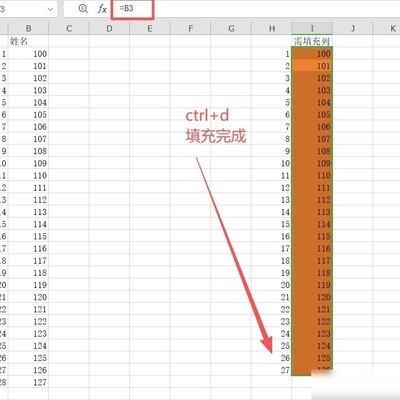The image size is (400, 400).
Task: Select cell with 109 in column I
Action: pyautogui.click(x=312, y=163)
